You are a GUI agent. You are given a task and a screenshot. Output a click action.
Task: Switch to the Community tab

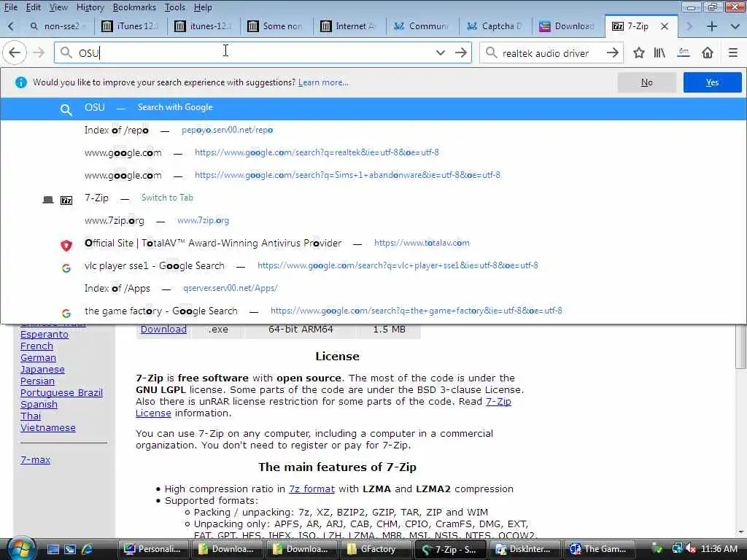pyautogui.click(x=422, y=26)
